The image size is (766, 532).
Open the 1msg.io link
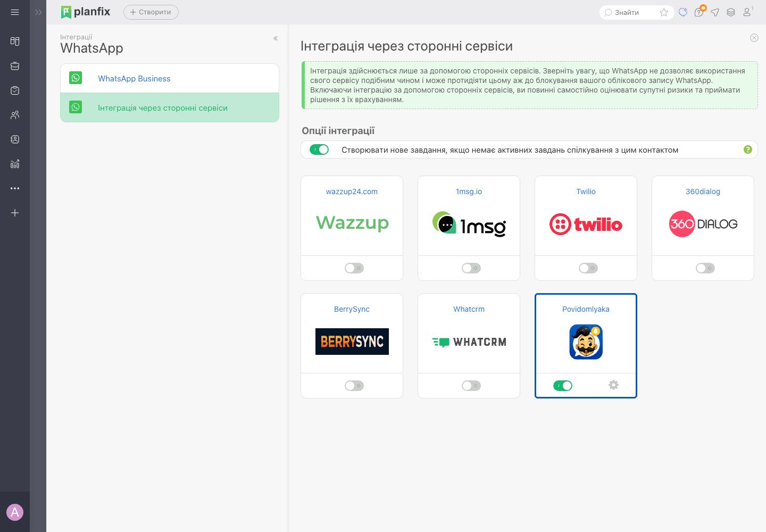tap(469, 192)
